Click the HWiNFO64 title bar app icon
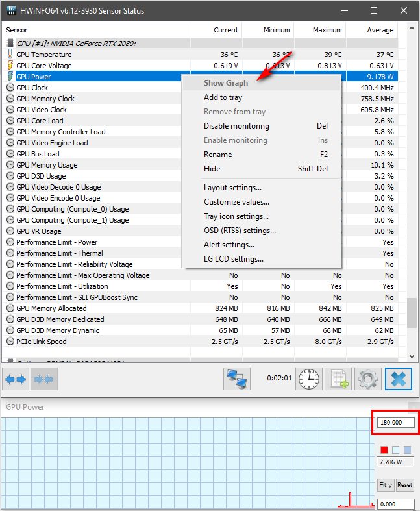This screenshot has width=420, height=511. 12,10
